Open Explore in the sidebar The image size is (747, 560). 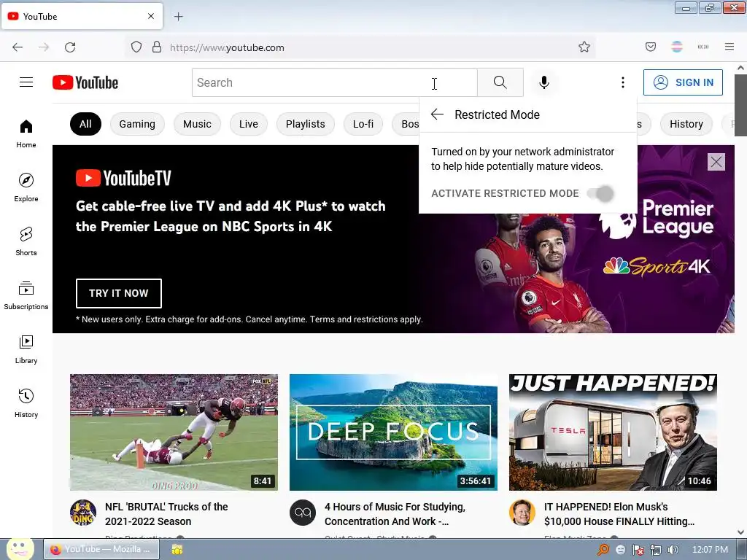coord(26,187)
